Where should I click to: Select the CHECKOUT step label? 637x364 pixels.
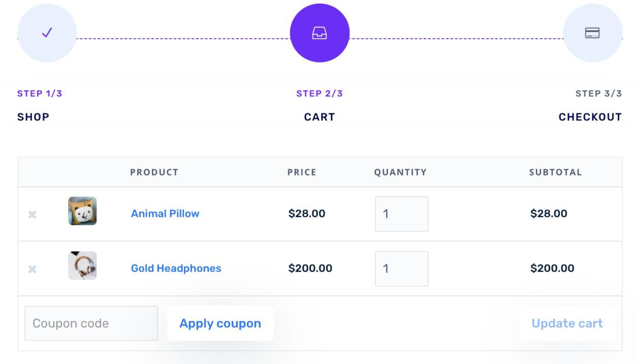pos(590,117)
